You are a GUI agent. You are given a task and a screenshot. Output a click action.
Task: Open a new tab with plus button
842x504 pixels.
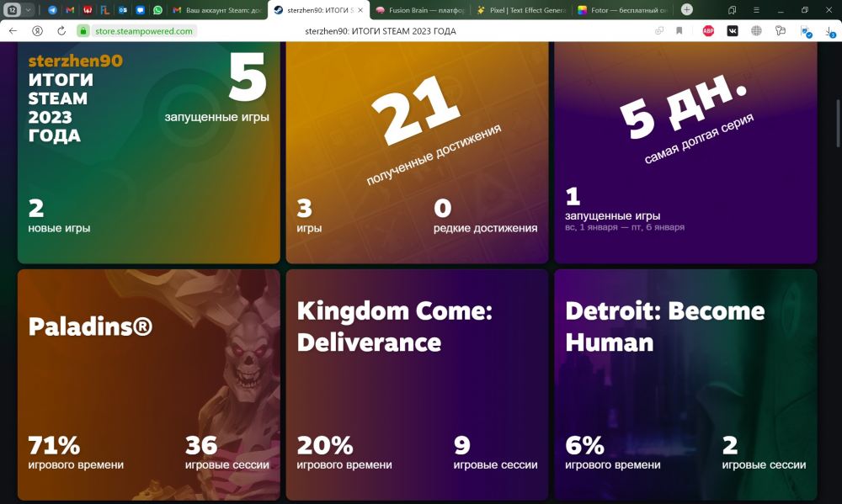coord(686,9)
